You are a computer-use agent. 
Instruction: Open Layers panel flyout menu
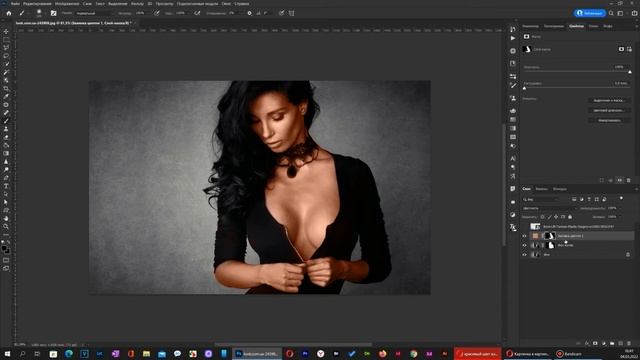(636, 189)
